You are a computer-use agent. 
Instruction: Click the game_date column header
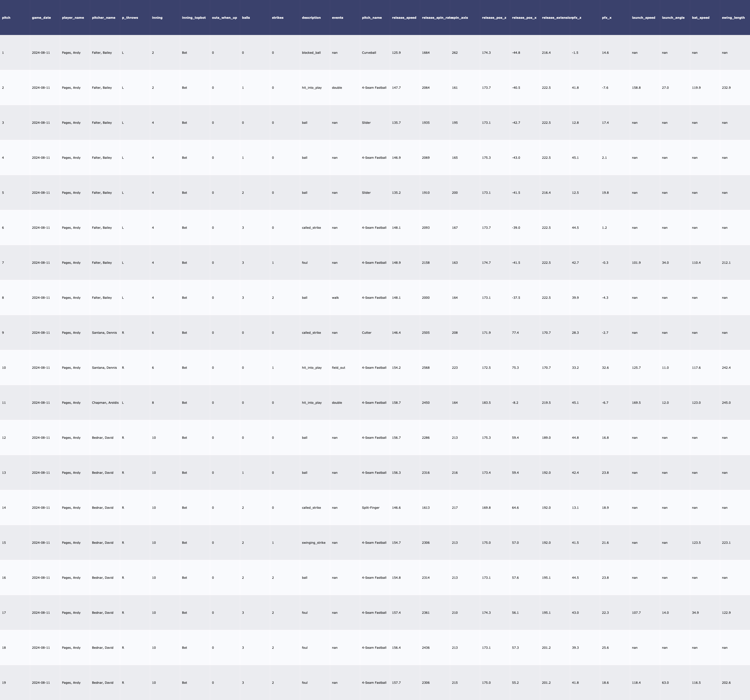[41, 18]
